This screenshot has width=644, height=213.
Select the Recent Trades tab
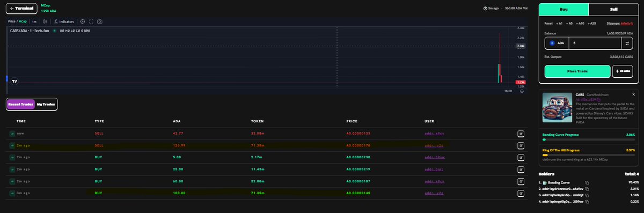click(21, 104)
